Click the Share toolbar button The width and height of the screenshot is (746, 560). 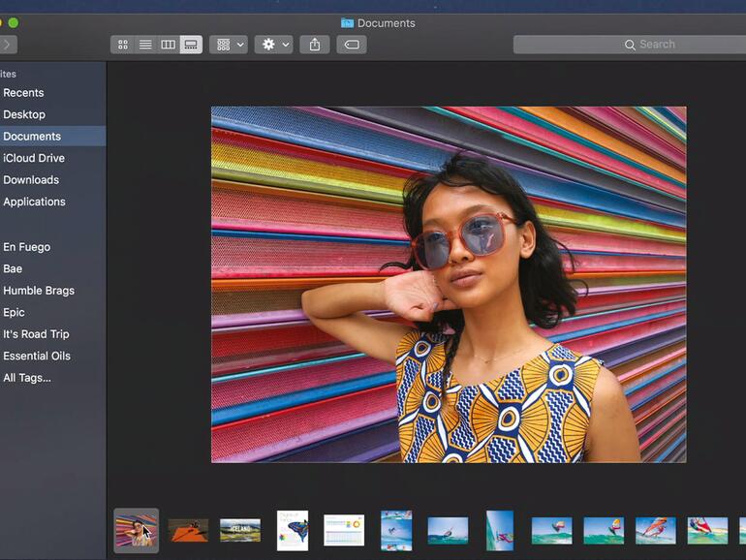[315, 45]
